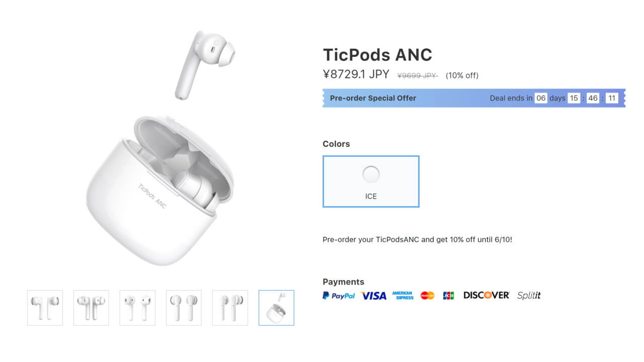Open the fifth earbuds thumbnail
644x362 pixels.
pyautogui.click(x=230, y=308)
